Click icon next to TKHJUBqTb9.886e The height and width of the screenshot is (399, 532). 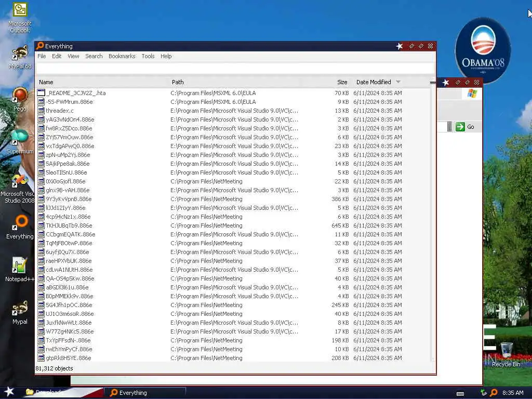tap(41, 225)
